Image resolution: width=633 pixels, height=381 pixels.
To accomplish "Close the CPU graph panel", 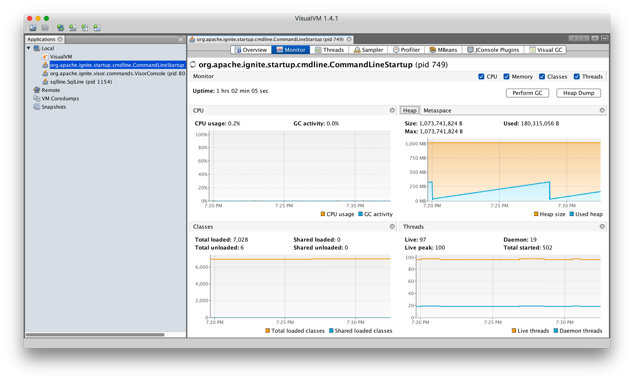I will [x=392, y=110].
